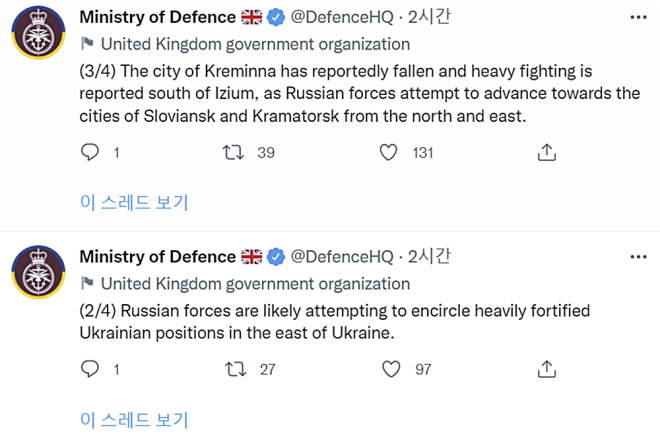Open the Ministry of Defence name on first tweet
660x436 pixels.
click(x=157, y=17)
